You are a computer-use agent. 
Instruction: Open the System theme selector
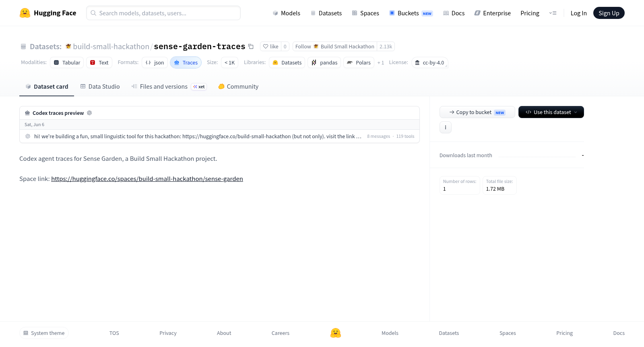pos(44,333)
